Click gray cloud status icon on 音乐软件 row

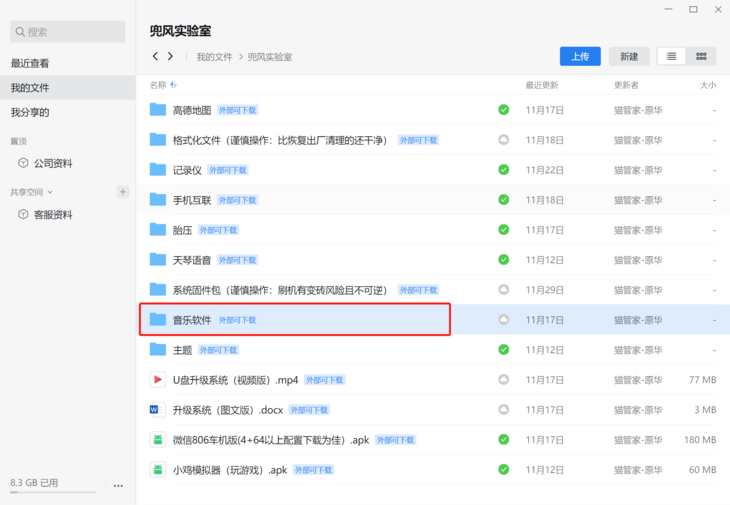[504, 320]
